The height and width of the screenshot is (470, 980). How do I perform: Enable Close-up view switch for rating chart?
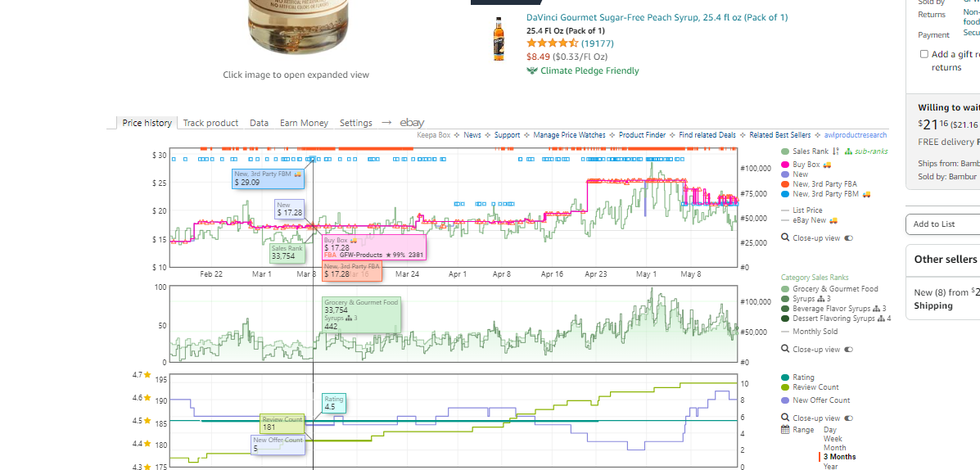click(848, 418)
